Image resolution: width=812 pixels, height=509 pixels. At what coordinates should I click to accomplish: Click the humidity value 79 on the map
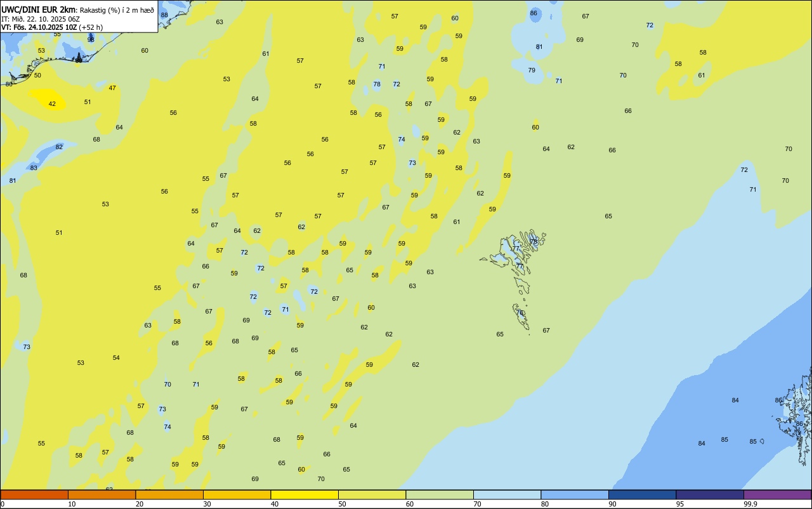[532, 70]
